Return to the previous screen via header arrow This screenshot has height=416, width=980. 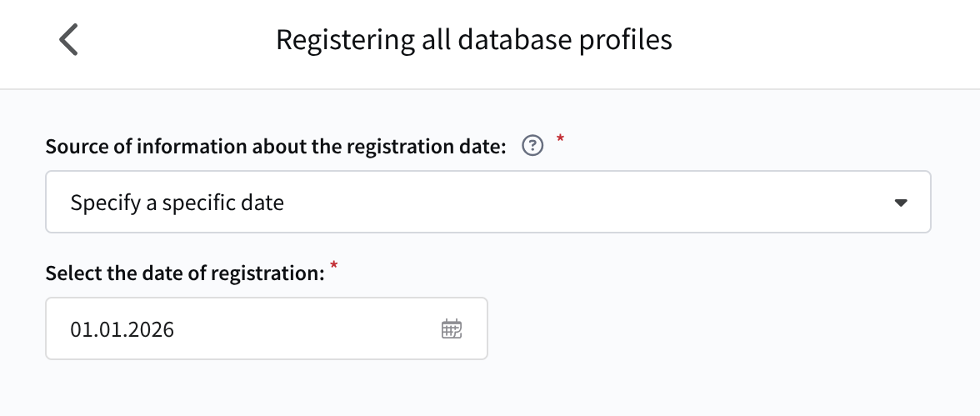pyautogui.click(x=68, y=40)
